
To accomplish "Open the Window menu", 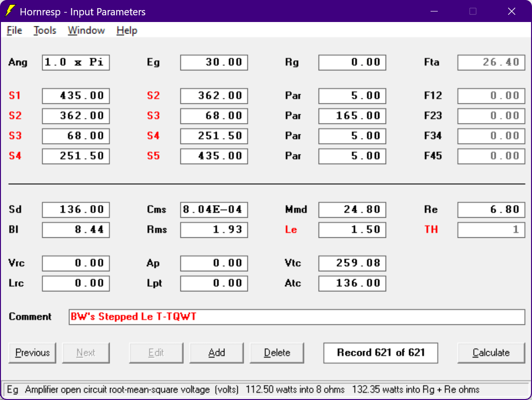I will tap(86, 31).
